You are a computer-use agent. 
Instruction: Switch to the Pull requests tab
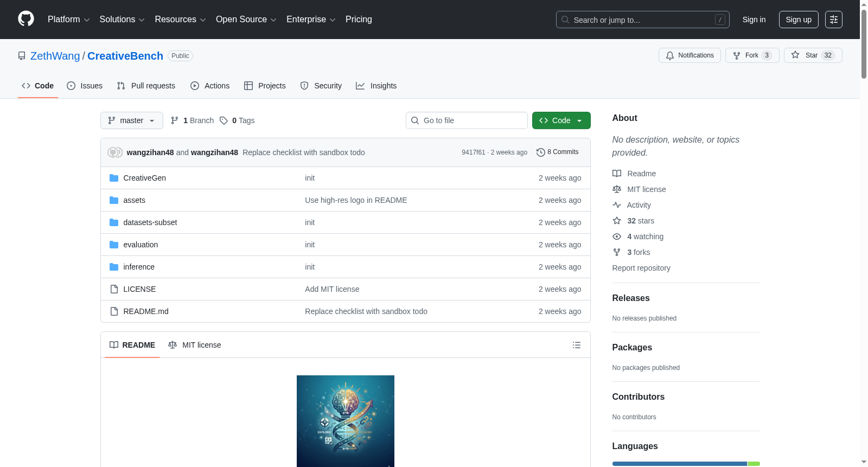pos(146,86)
